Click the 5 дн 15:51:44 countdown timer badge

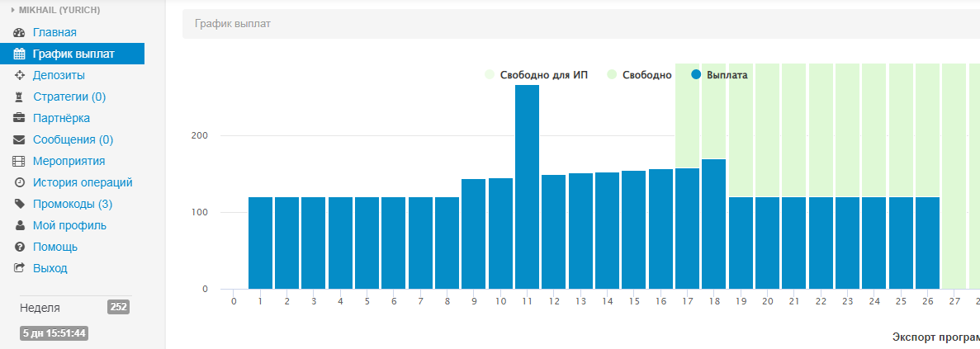[54, 334]
